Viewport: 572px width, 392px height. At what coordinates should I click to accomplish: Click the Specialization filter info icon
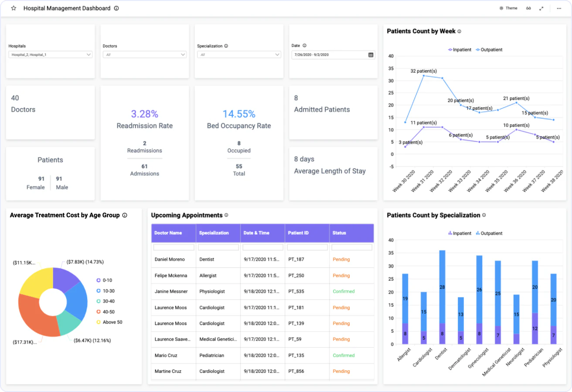click(226, 46)
